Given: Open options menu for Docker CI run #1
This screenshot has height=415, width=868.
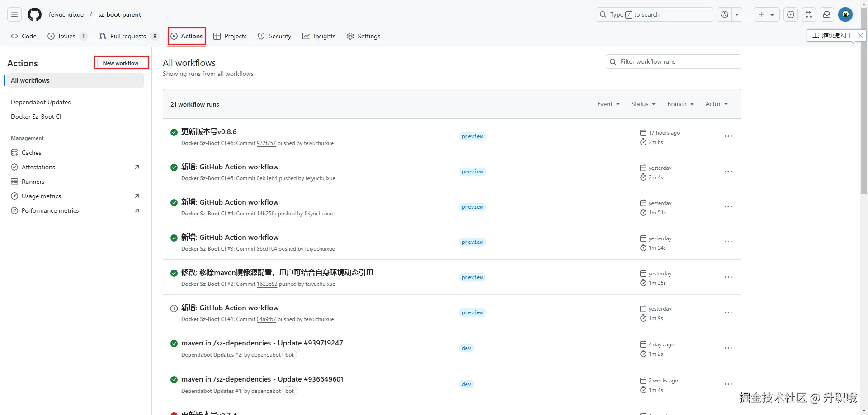Looking at the screenshot, I should (728, 312).
